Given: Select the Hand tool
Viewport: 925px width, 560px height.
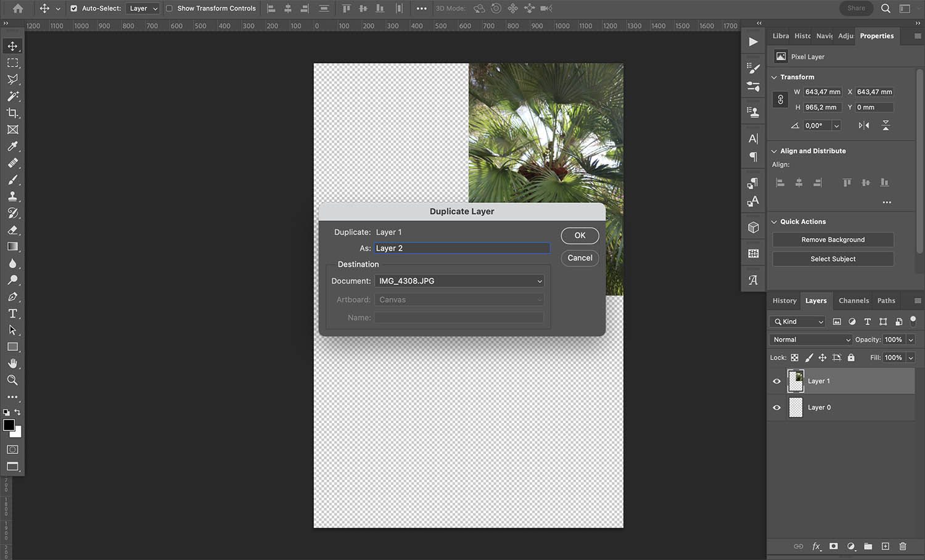Looking at the screenshot, I should coord(13,363).
